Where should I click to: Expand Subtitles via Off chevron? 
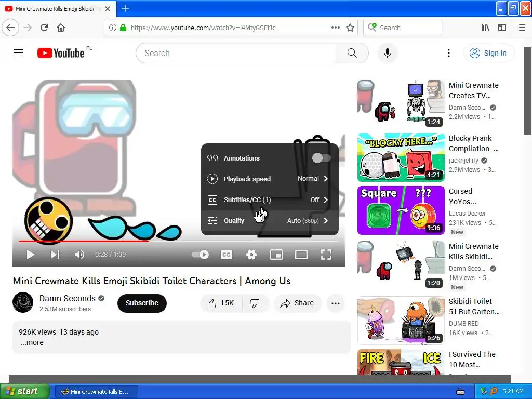326,200
